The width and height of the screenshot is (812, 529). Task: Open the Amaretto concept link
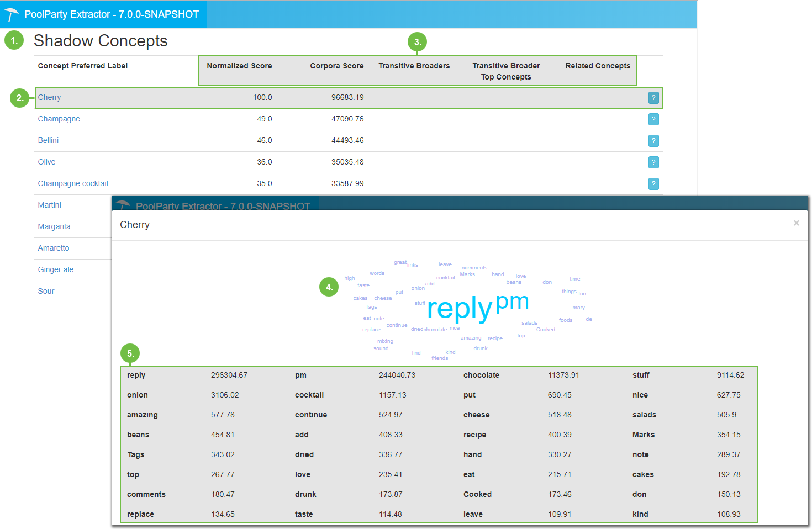pyautogui.click(x=54, y=248)
